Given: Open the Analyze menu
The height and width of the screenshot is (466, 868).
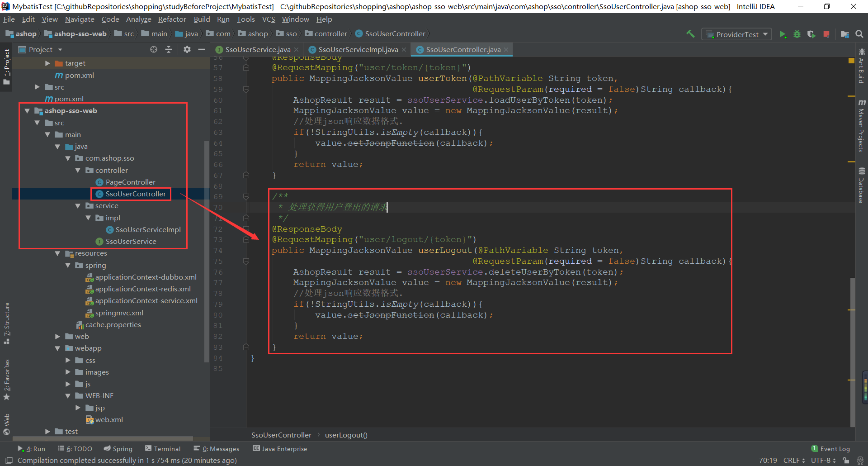Looking at the screenshot, I should click(138, 19).
